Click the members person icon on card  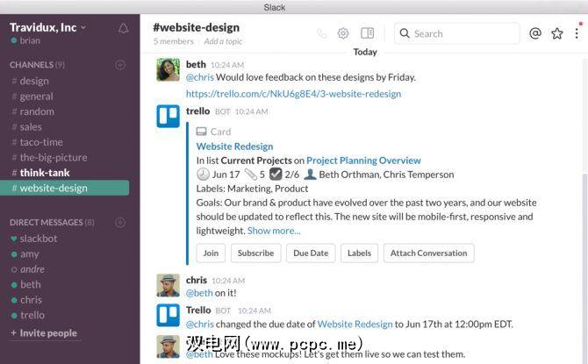tap(310, 175)
